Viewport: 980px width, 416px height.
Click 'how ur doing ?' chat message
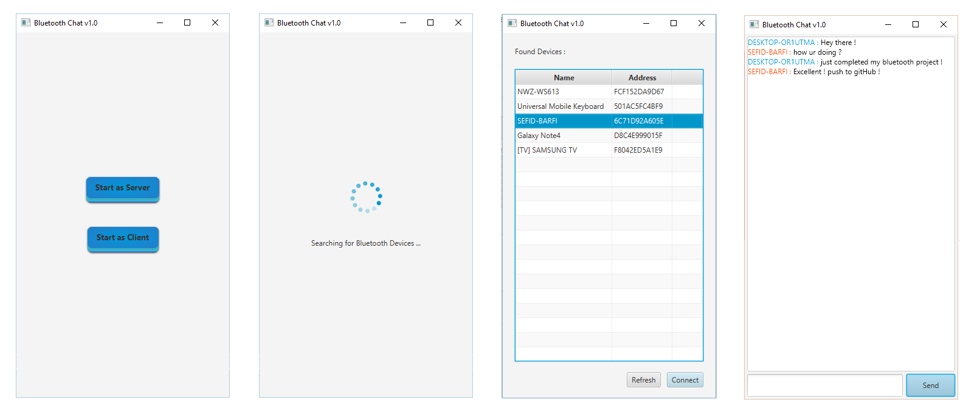pos(817,52)
